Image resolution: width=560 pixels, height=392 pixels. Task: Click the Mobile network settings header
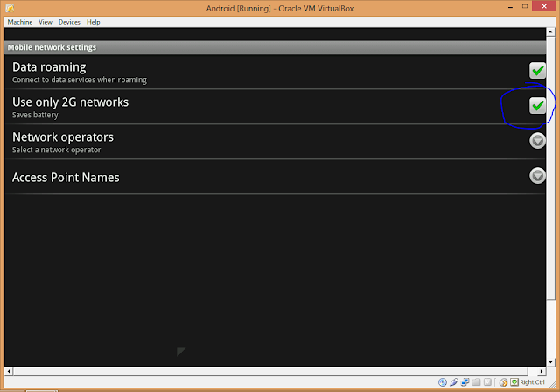point(275,47)
